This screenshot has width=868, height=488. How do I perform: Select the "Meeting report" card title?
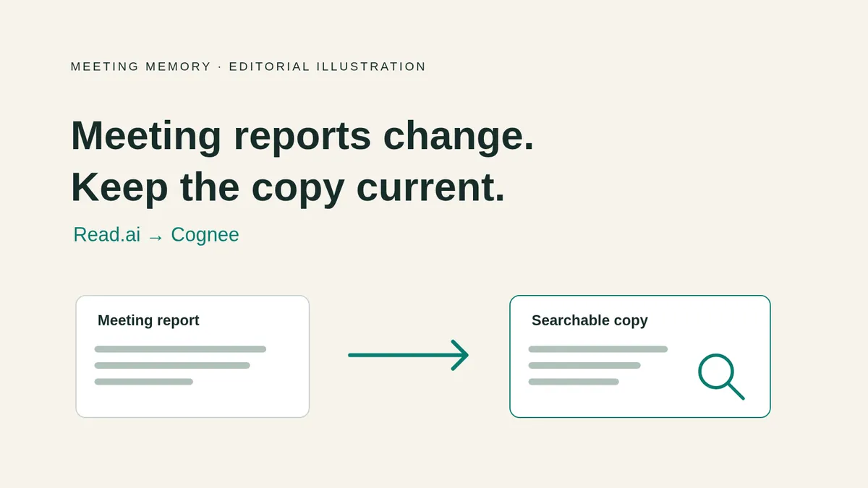tap(148, 320)
